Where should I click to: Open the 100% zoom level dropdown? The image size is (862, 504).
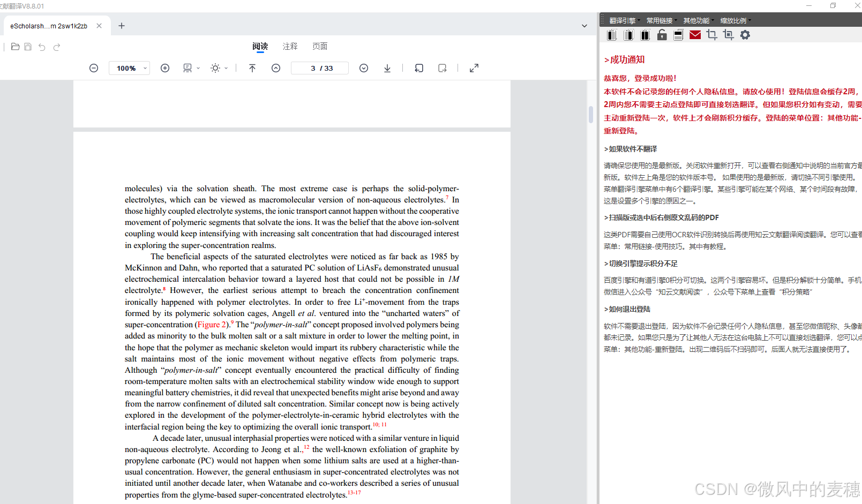[129, 68]
